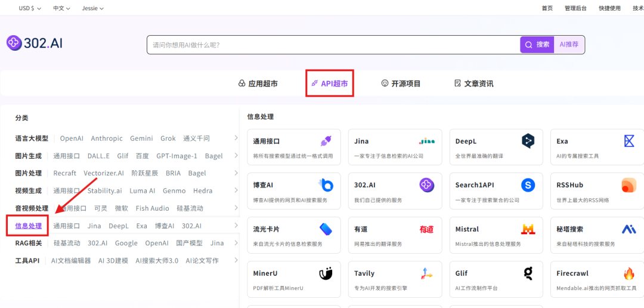Viewport: 644px width, 308px height.
Task: Expand the 信息处理 row chevron
Action: (x=236, y=226)
